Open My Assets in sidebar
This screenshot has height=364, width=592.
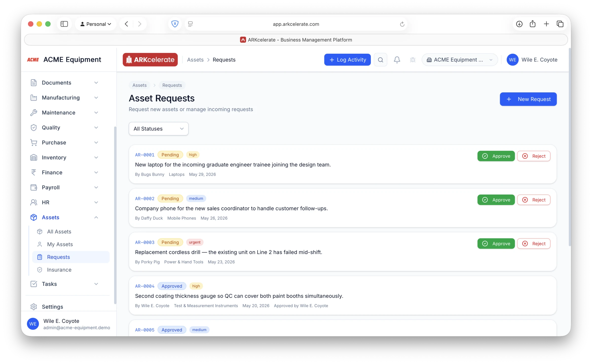click(x=71, y=244)
